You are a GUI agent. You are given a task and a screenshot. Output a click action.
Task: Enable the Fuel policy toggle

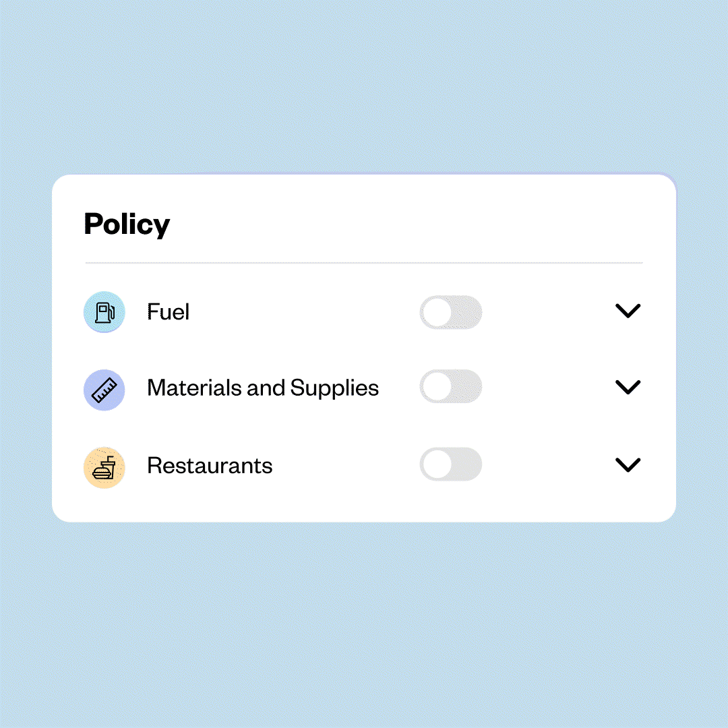[x=450, y=312]
